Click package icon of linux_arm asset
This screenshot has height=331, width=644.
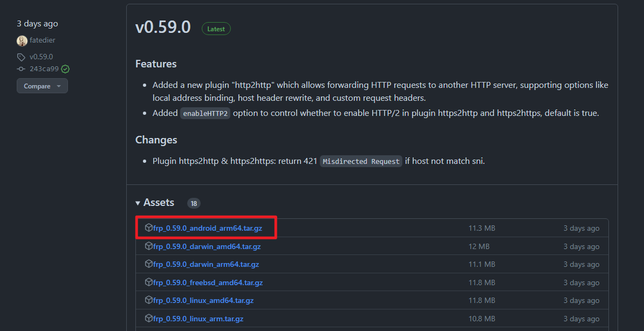[149, 318]
